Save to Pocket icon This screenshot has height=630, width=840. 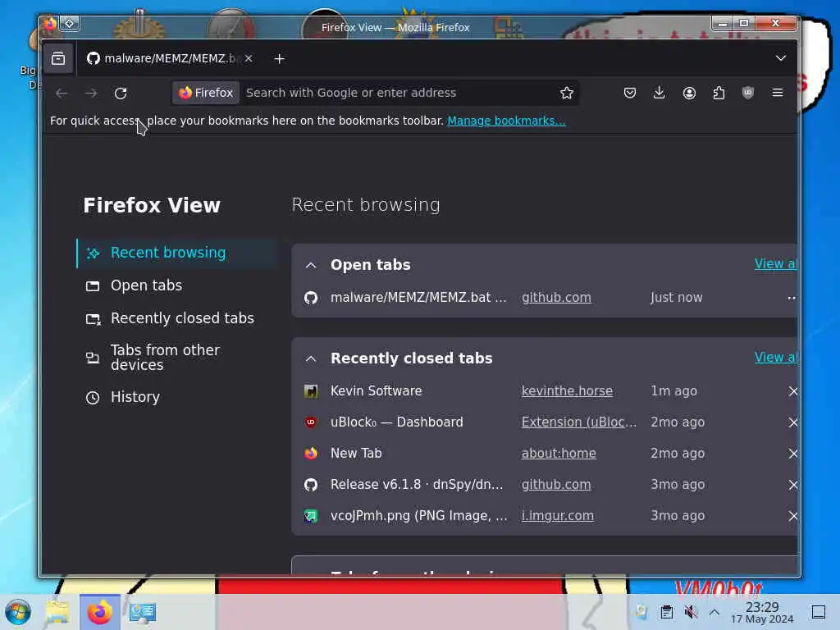(629, 94)
